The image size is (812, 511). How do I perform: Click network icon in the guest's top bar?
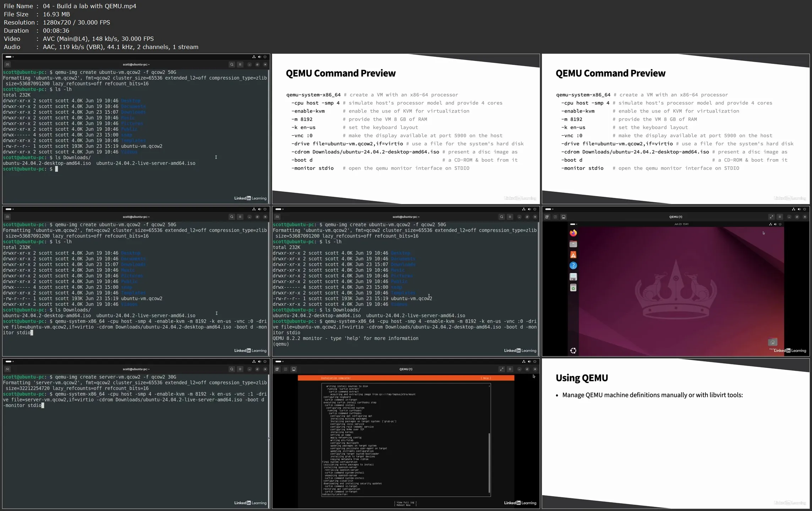pos(770,224)
